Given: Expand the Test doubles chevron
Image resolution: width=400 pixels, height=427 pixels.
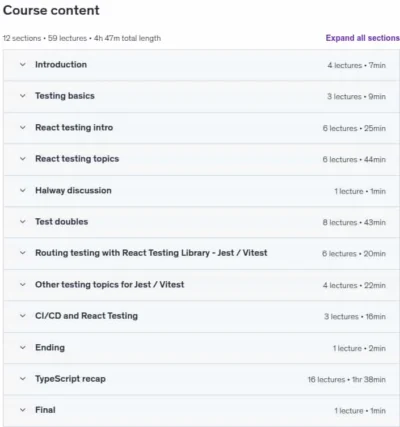Looking at the screenshot, I should 23,222.
